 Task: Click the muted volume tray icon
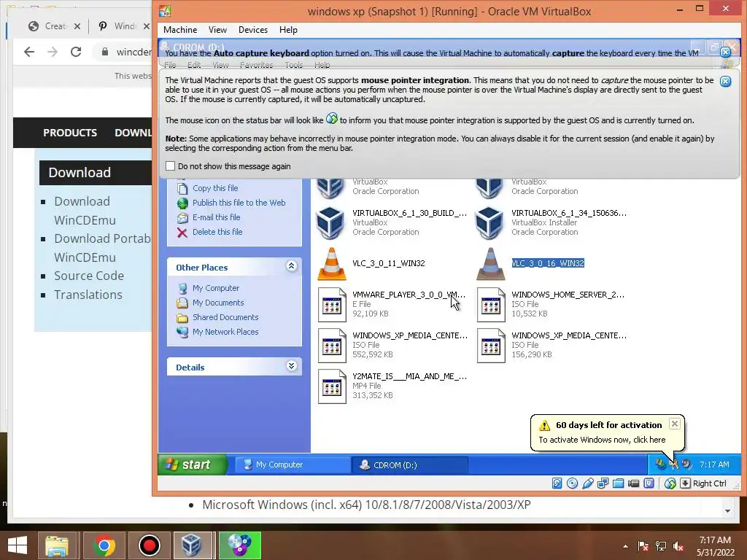pos(678,546)
